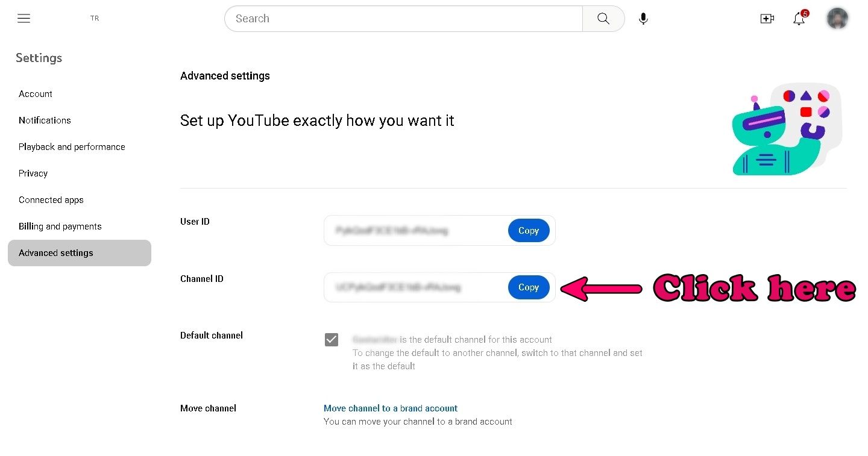Click the settings robot illustration
The image size is (868, 456).
[x=787, y=129]
